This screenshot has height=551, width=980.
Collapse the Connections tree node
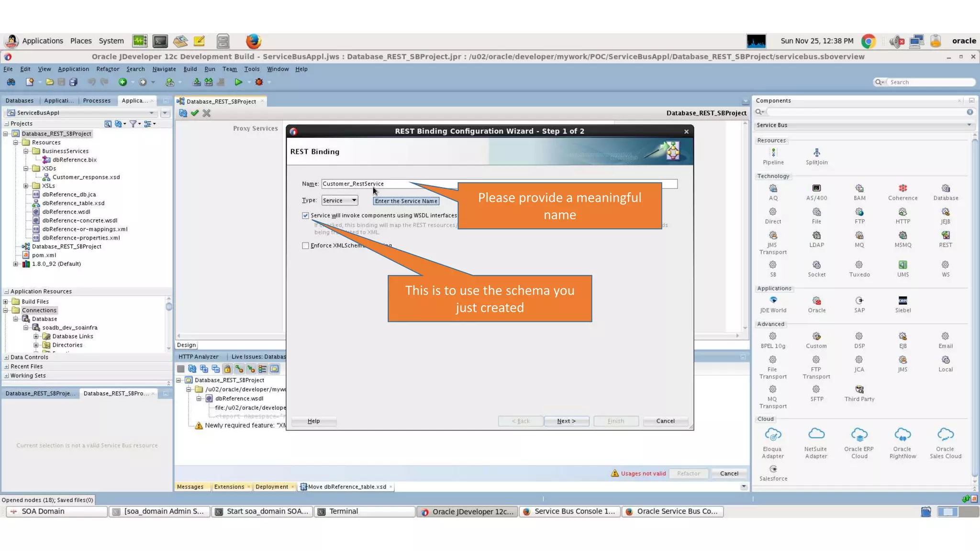[x=6, y=310]
